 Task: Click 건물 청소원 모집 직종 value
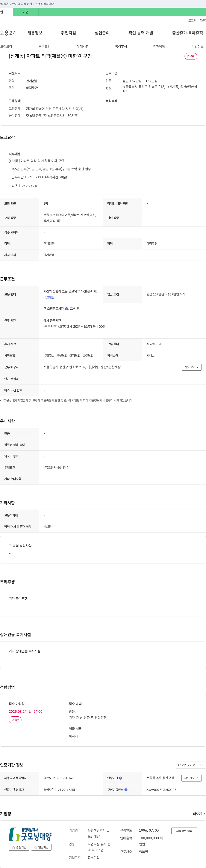point(70,218)
